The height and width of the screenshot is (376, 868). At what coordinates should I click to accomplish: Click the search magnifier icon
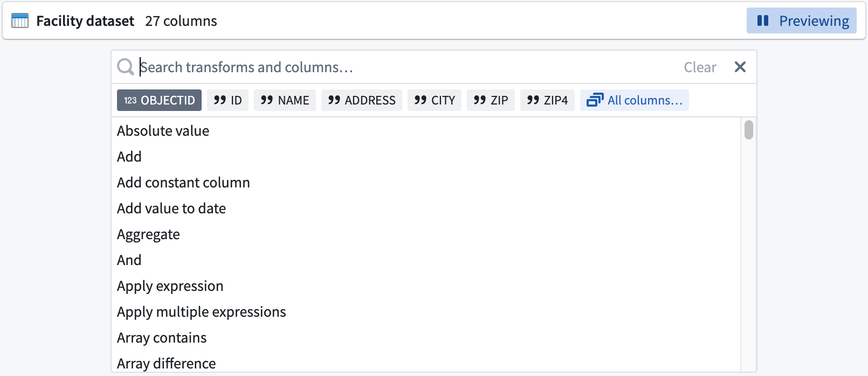tap(125, 67)
